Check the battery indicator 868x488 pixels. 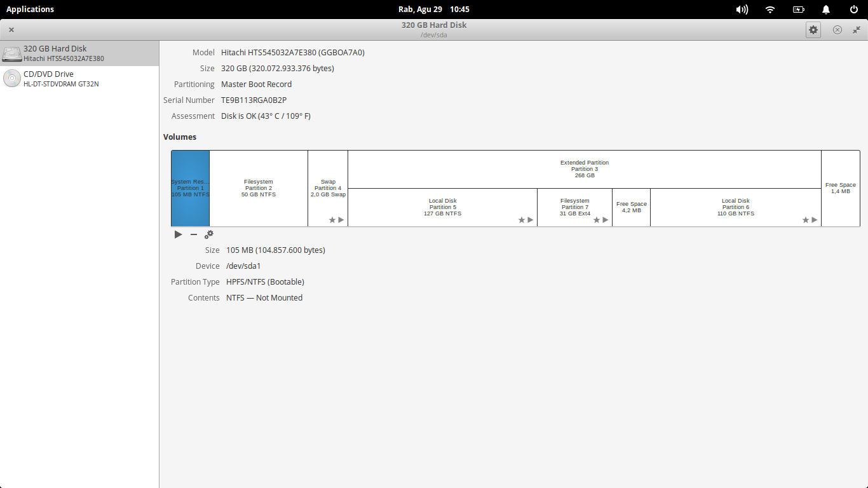[799, 10]
